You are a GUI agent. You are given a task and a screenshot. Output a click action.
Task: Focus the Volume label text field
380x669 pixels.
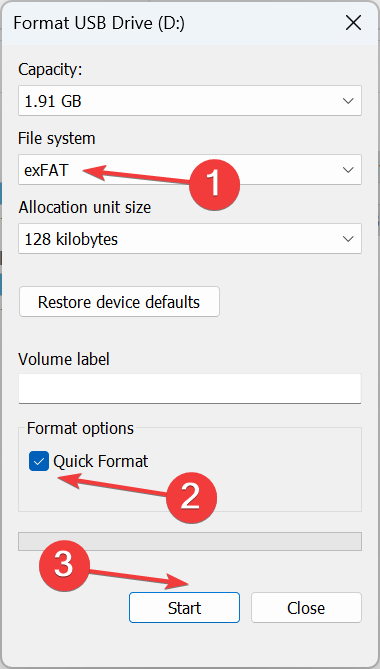point(190,388)
